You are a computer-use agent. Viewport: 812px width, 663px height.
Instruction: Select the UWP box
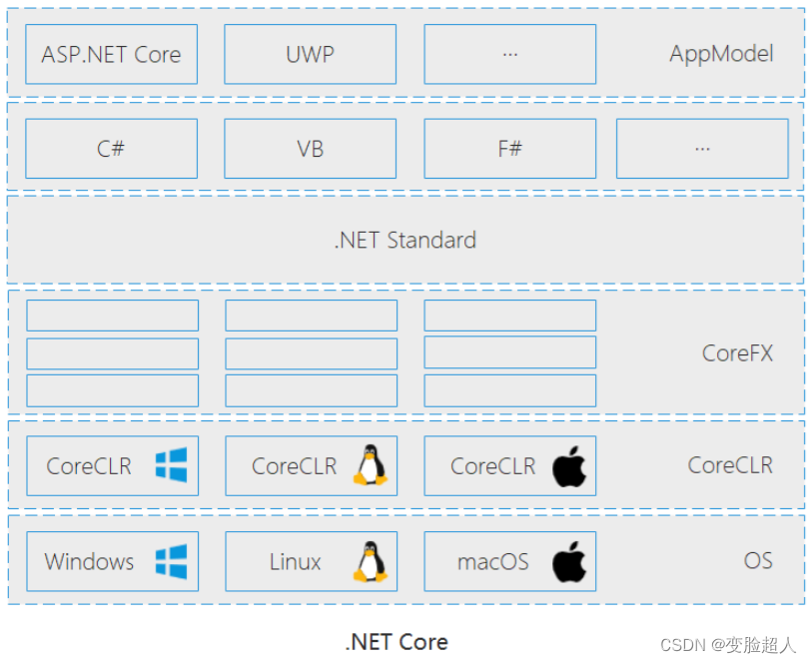310,54
